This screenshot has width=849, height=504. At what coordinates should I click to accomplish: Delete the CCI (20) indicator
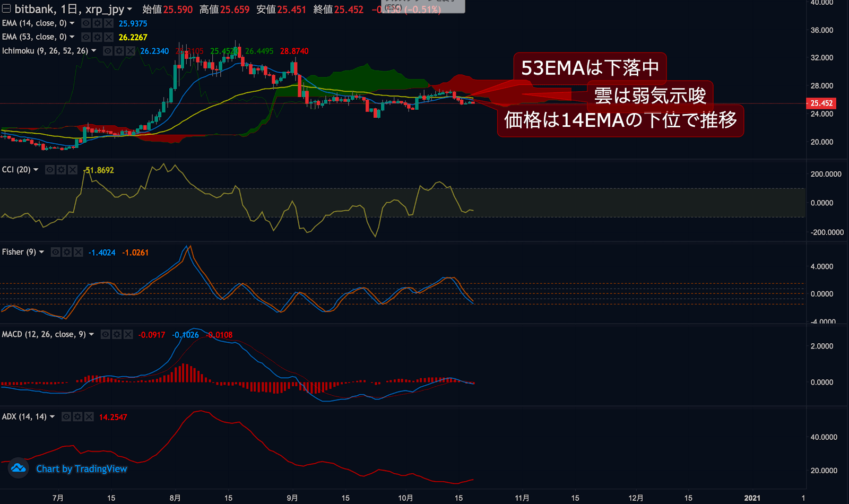pos(73,170)
